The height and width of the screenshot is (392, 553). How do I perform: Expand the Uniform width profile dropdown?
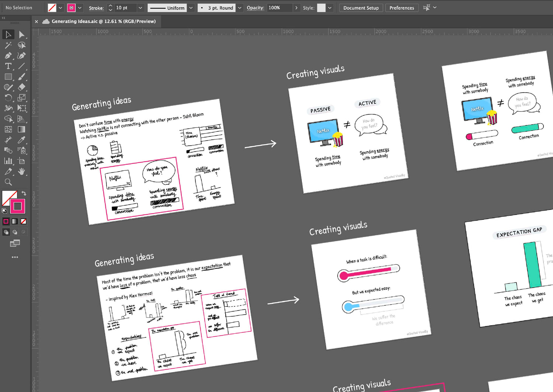(191, 8)
